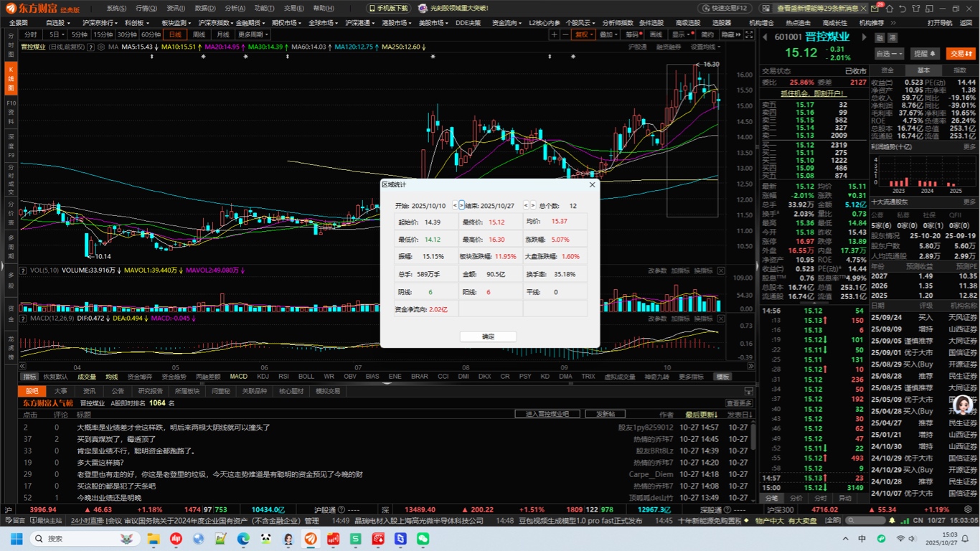Open the 复权 dropdown

tap(583, 34)
